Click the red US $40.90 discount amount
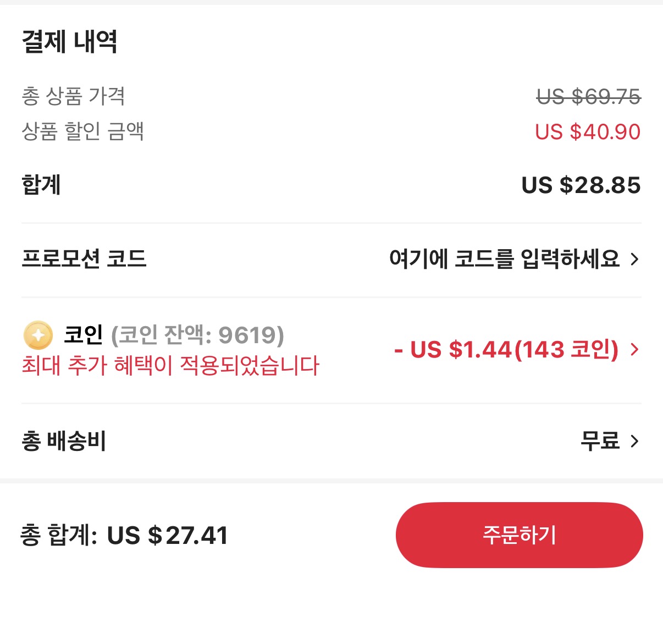Viewport: 663px width, 644px height. (588, 132)
